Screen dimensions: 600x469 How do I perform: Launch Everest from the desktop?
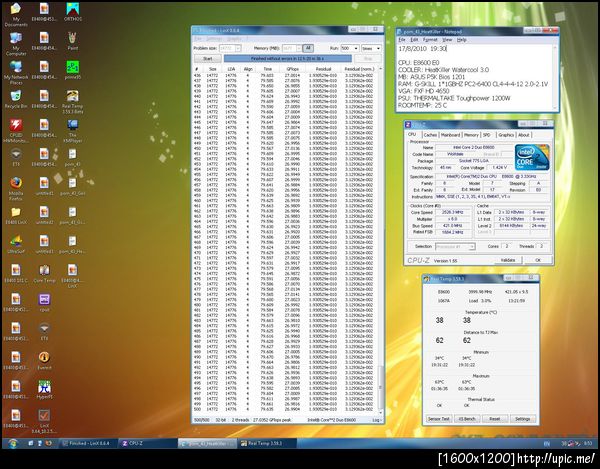click(x=44, y=361)
